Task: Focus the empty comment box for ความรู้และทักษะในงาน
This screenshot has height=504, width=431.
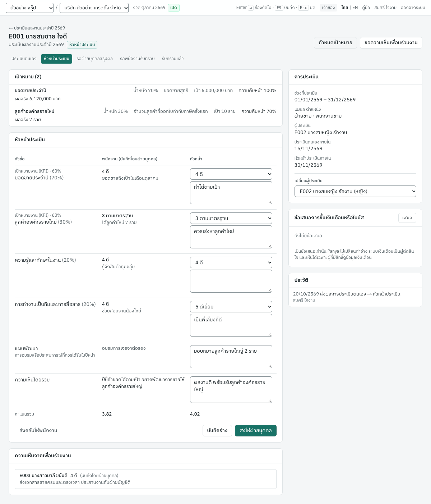Action: pos(231,281)
